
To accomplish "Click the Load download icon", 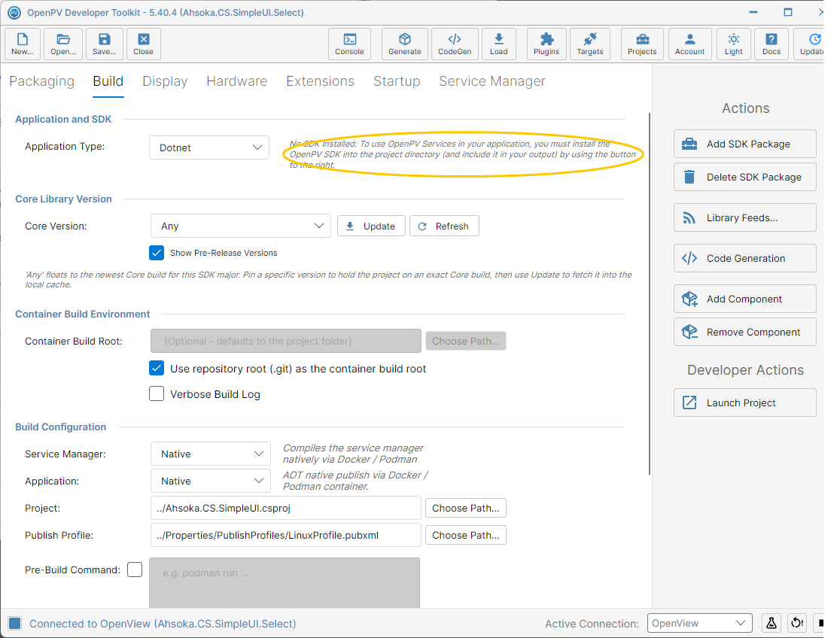I will coord(498,44).
